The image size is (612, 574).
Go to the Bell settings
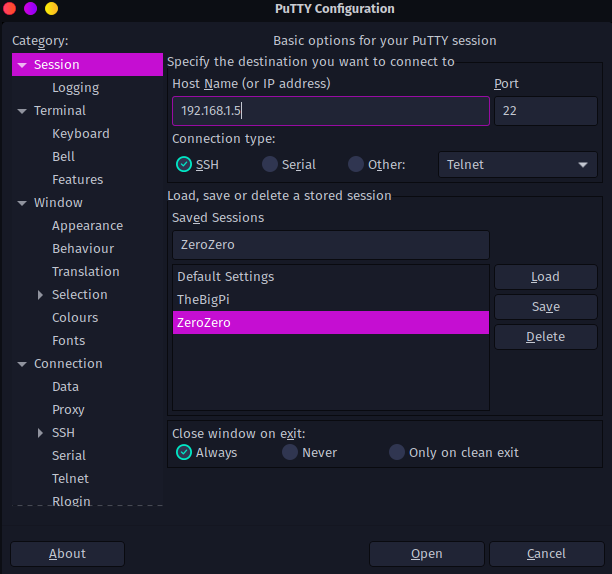(63, 157)
